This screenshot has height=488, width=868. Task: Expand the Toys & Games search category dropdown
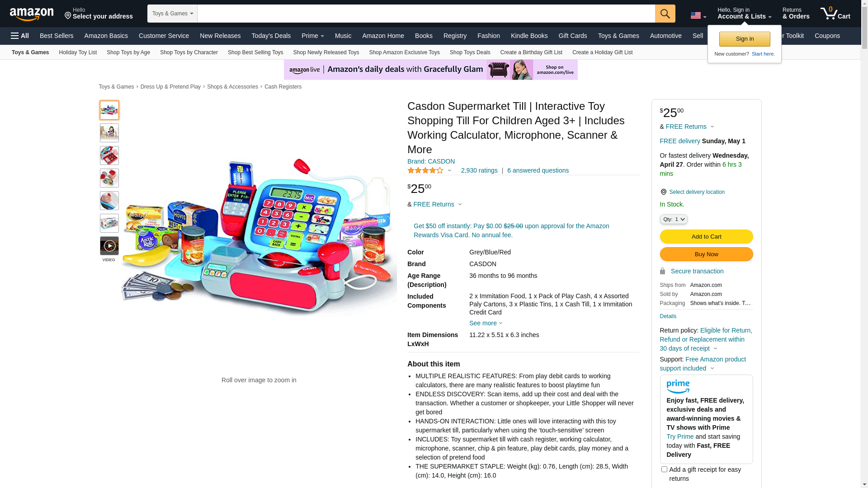[172, 14]
